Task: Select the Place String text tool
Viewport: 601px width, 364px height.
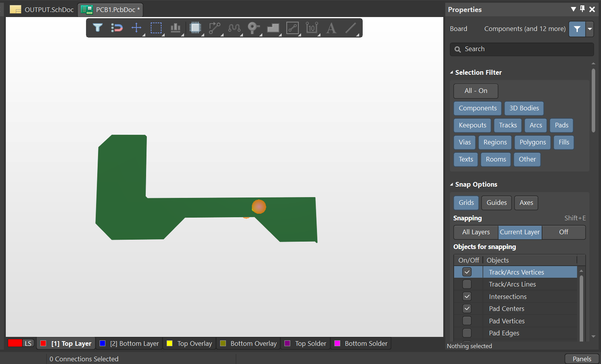Action: click(x=331, y=28)
